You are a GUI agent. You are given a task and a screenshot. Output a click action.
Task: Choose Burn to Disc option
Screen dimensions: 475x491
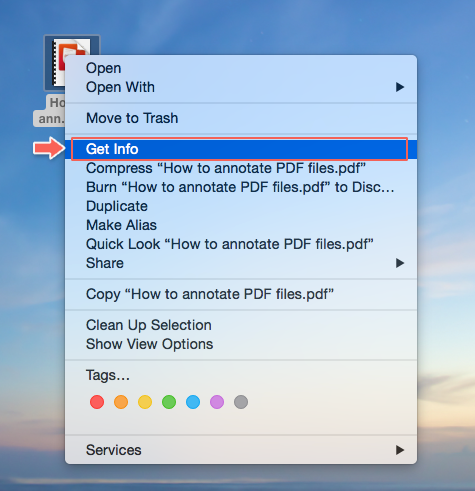pyautogui.click(x=241, y=187)
